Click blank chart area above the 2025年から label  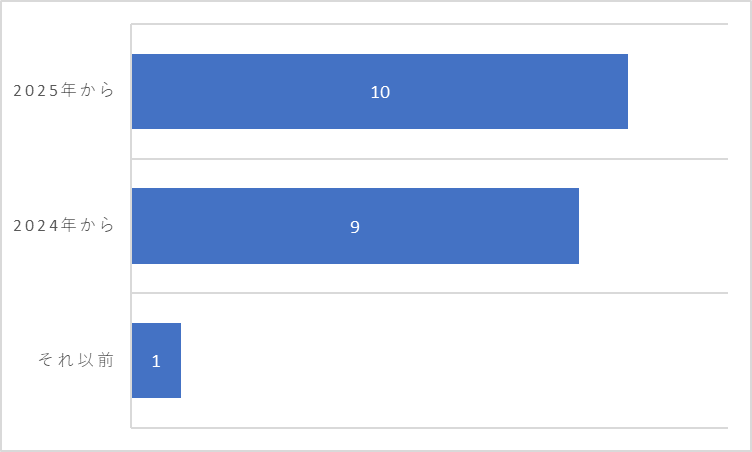click(65, 43)
